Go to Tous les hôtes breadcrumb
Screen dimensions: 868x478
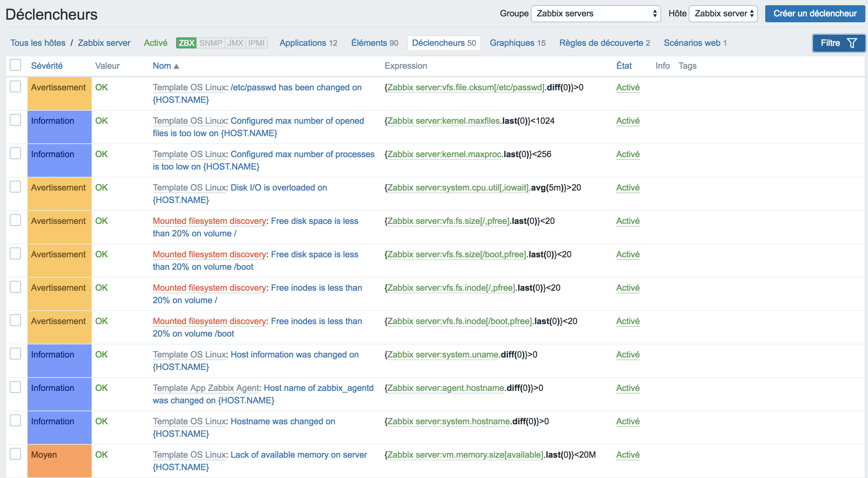point(38,43)
